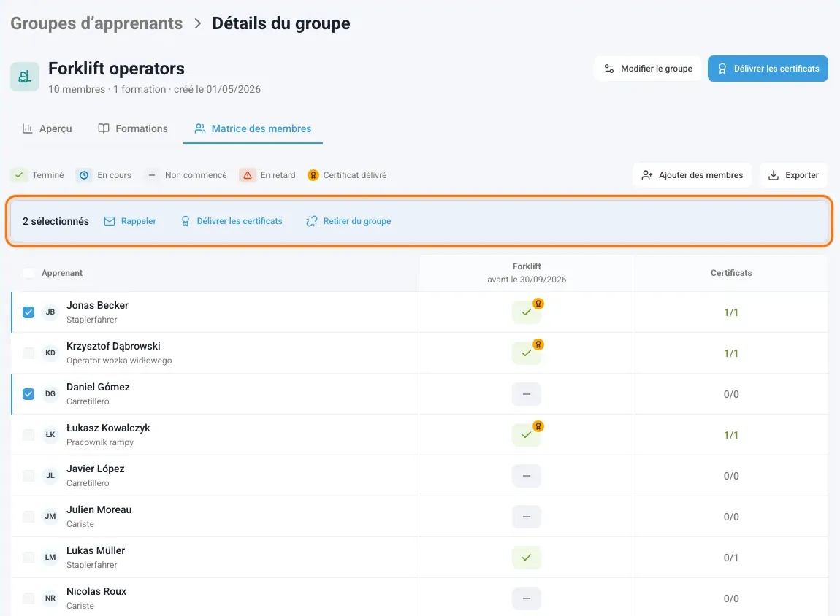Image resolution: width=840 pixels, height=616 pixels.
Task: Click the not-started dash for Javier López
Action: pyautogui.click(x=527, y=476)
